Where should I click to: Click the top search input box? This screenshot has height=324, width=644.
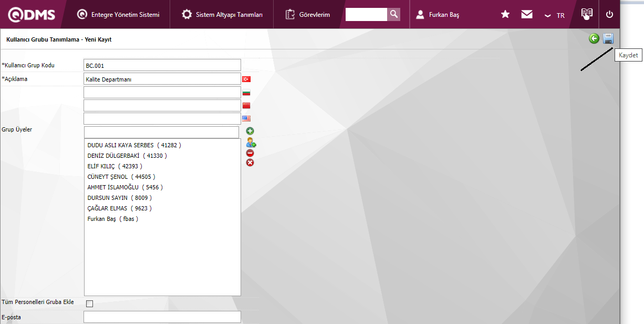(366, 14)
